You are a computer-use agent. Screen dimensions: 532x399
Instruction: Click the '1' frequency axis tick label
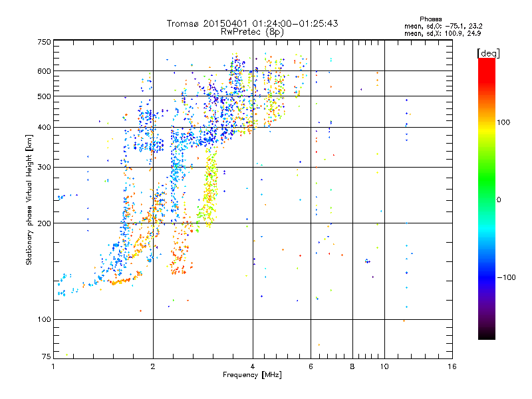pos(53,366)
